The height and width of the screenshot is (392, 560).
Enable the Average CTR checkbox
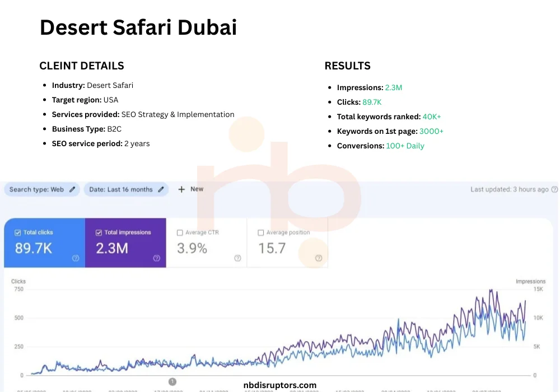coord(180,232)
